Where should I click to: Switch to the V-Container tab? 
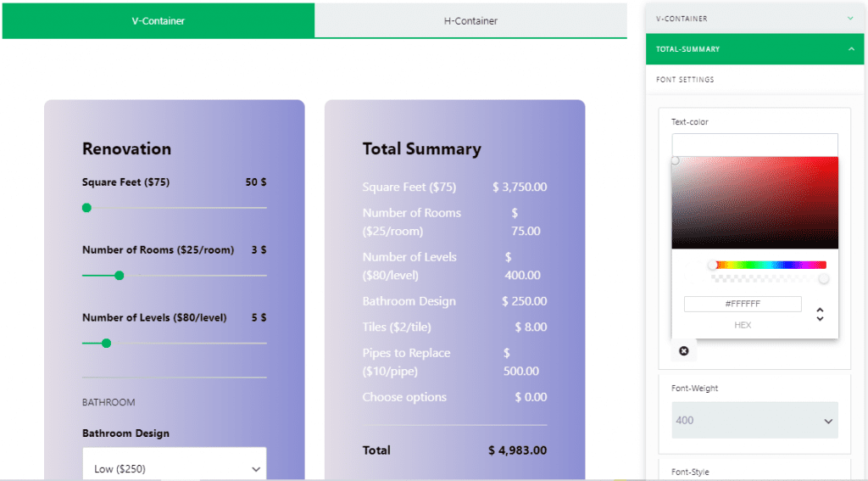click(x=158, y=20)
